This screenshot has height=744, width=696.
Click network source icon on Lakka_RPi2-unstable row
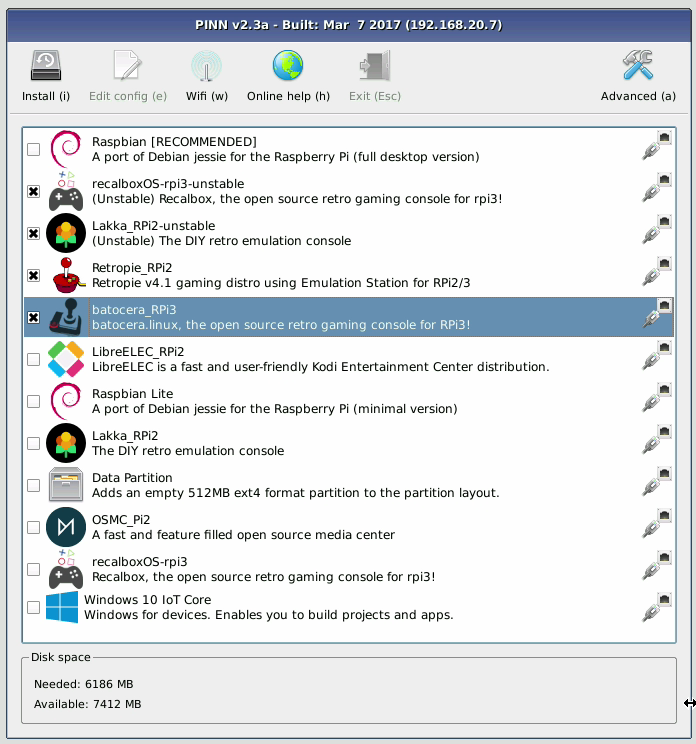657,229
